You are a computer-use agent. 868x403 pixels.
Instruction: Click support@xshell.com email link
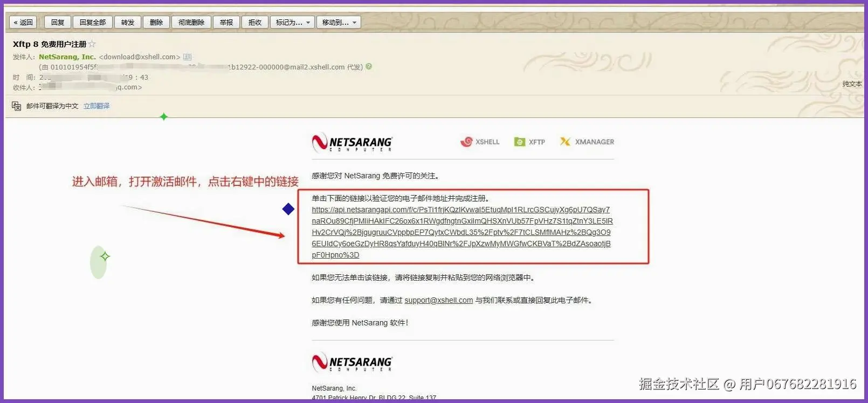point(439,300)
